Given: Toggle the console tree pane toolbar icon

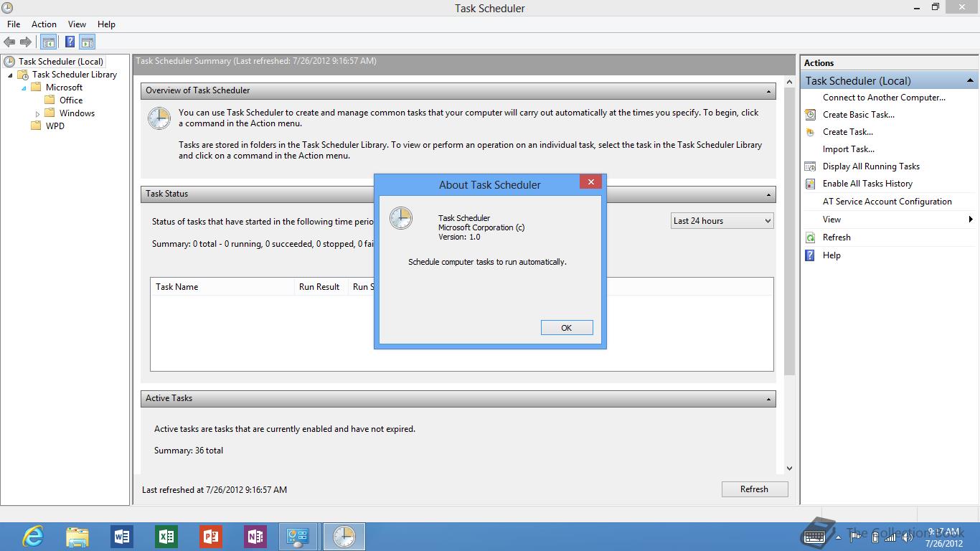Looking at the screenshot, I should coord(48,42).
